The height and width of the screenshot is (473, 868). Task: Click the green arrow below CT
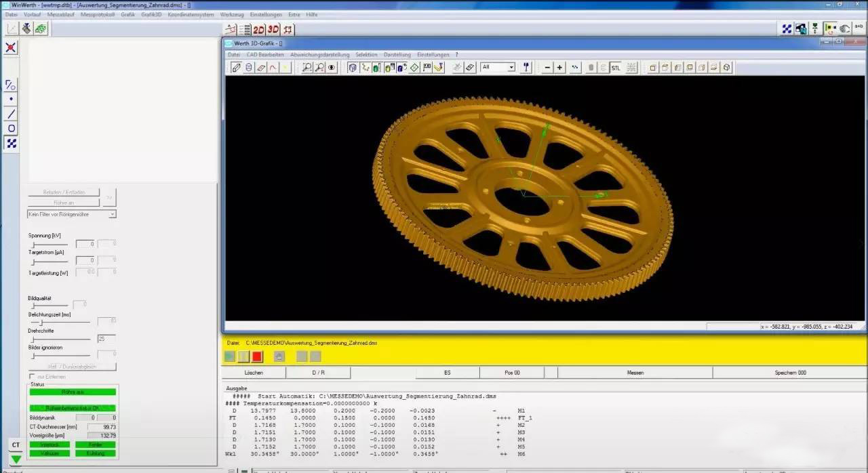point(16,459)
